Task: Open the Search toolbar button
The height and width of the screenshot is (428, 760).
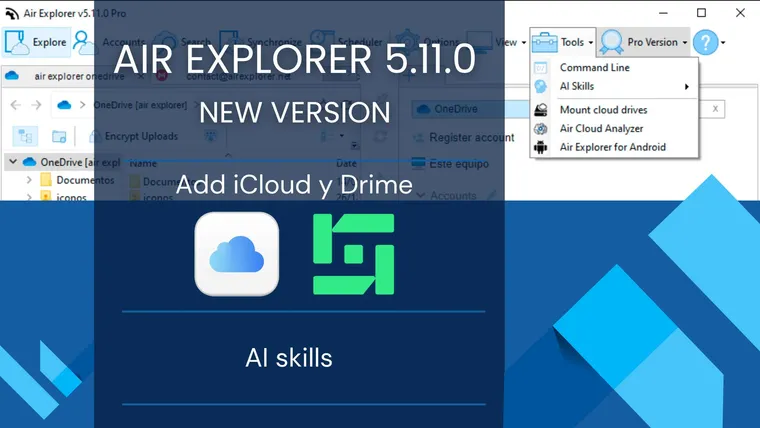Action: (x=183, y=42)
